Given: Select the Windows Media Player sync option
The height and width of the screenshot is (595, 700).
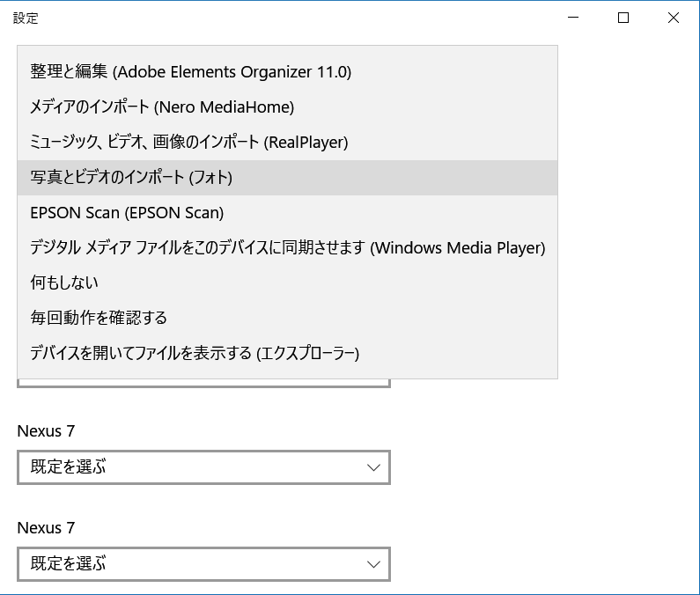Looking at the screenshot, I should click(288, 247).
